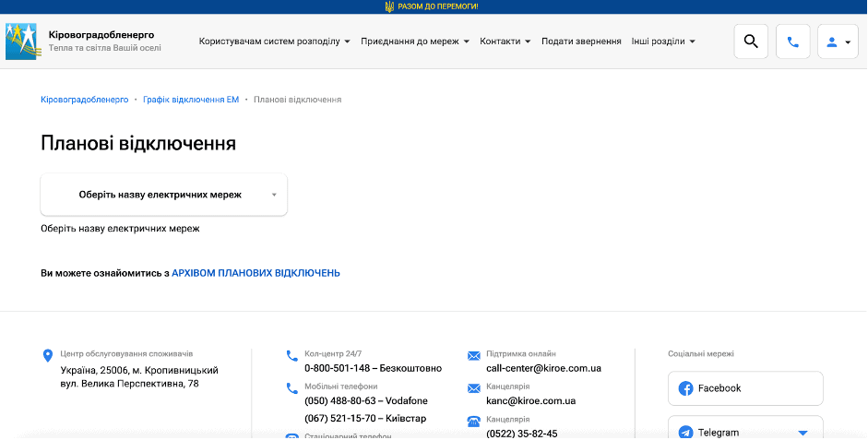Click call-center@kiroe.com.ua email address

543,369
